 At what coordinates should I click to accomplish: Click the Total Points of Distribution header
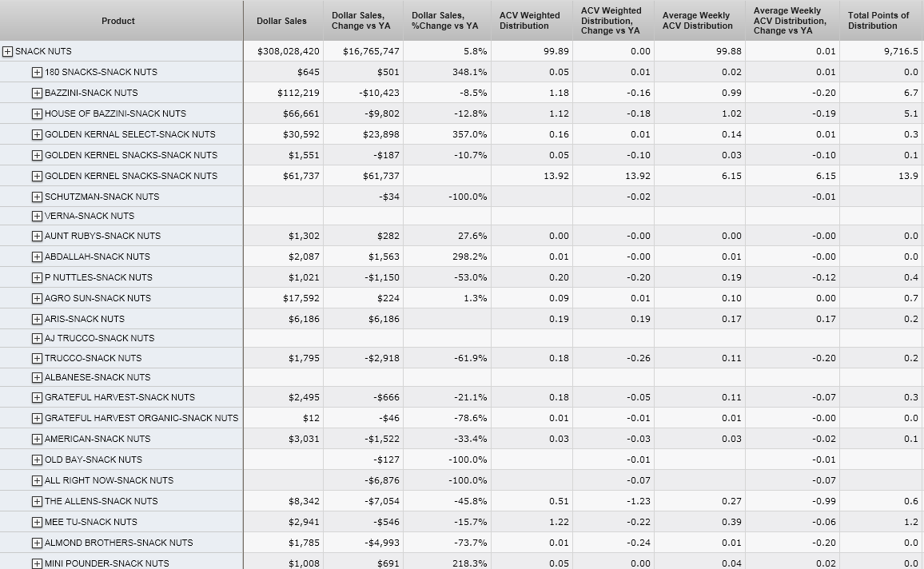tap(878, 21)
